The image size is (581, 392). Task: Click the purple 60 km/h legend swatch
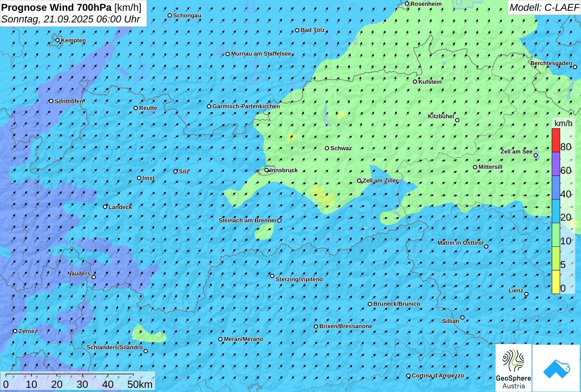click(x=556, y=164)
